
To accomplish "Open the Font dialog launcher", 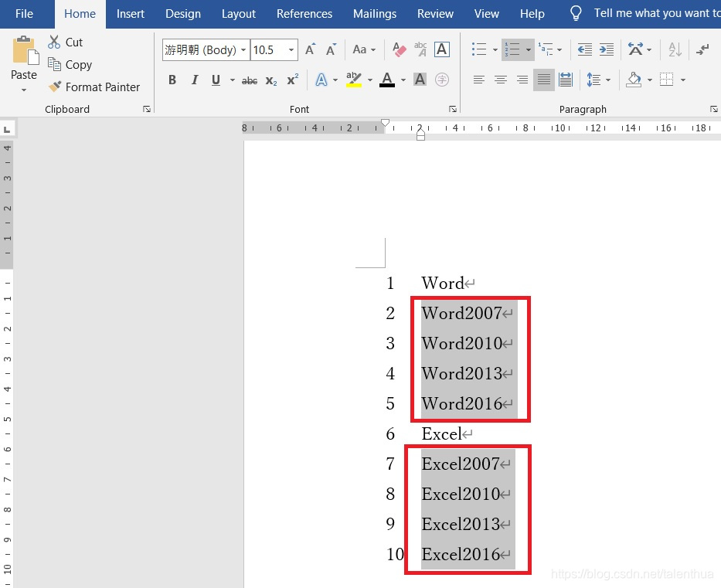I will 453,109.
